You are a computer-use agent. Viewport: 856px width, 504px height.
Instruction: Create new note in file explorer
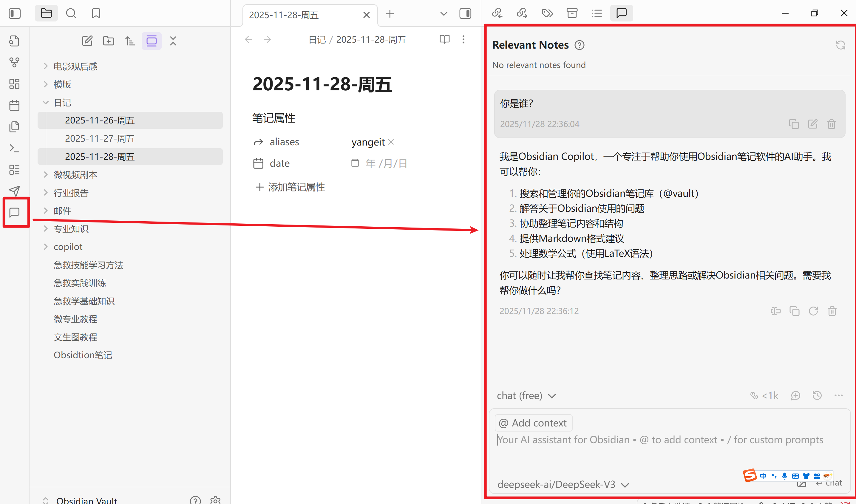(x=87, y=41)
